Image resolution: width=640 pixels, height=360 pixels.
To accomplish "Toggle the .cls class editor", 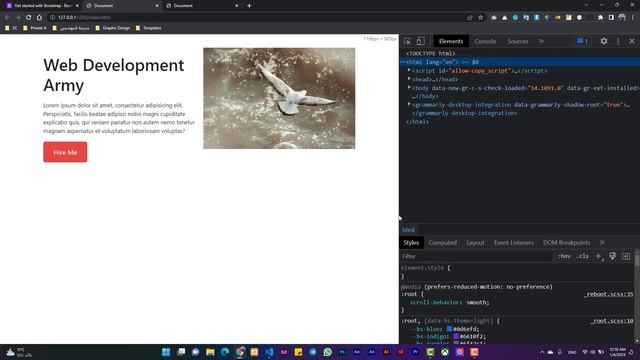I will coord(582,256).
